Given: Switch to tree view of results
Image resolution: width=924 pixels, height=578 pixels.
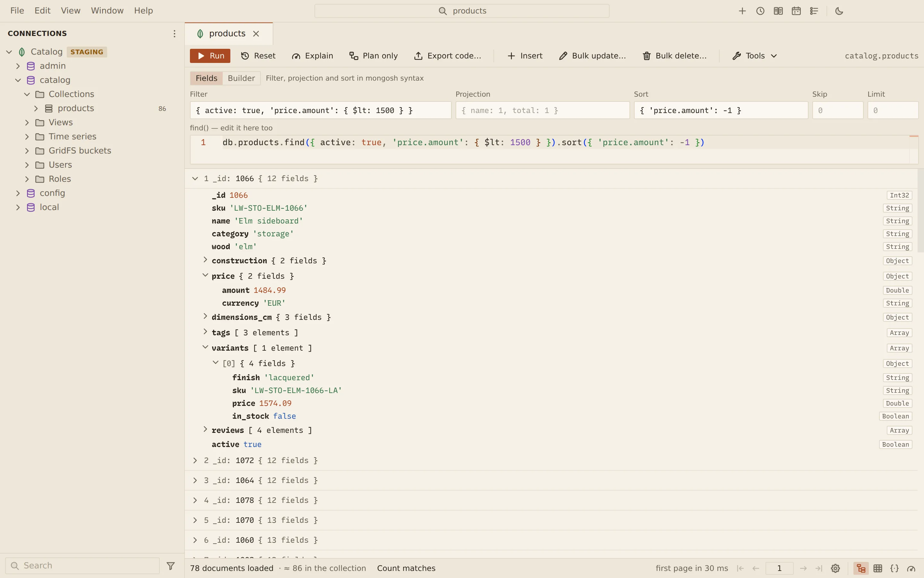Looking at the screenshot, I should [861, 568].
